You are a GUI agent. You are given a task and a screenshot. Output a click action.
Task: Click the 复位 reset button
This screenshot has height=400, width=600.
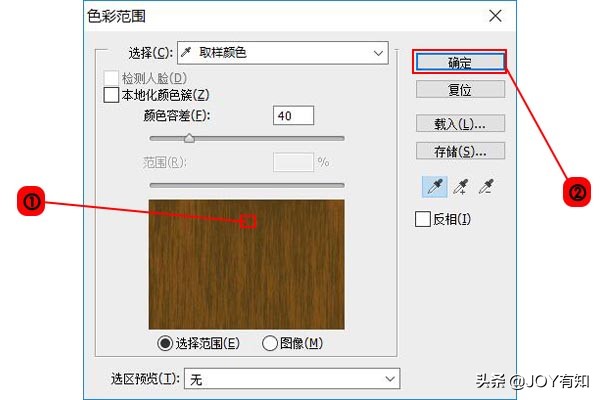pos(460,90)
